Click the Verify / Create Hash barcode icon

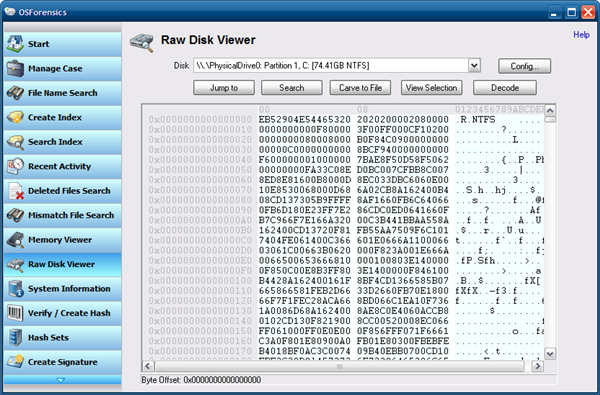point(15,313)
